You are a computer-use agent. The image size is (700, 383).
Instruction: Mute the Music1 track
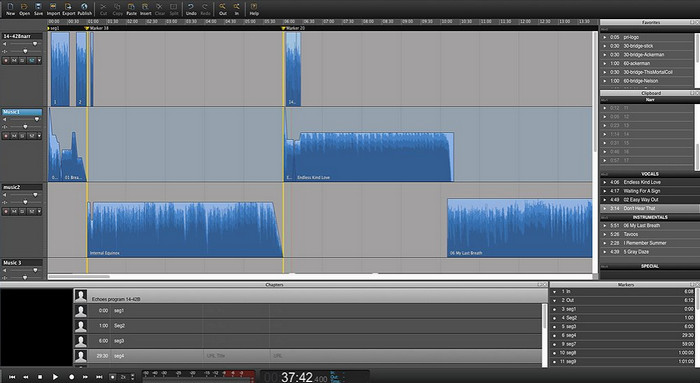point(14,136)
